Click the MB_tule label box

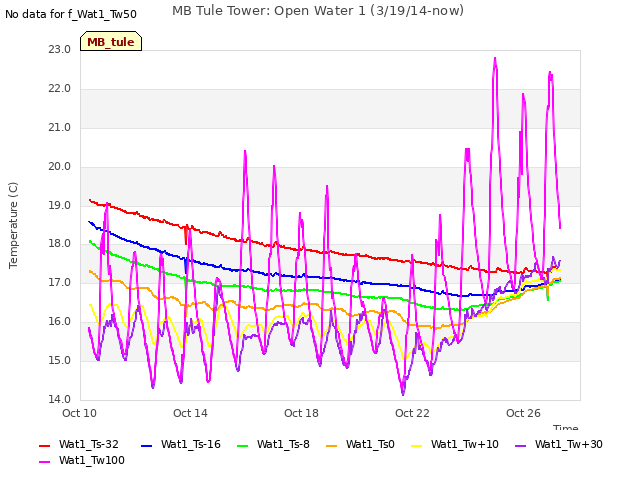pyautogui.click(x=111, y=41)
